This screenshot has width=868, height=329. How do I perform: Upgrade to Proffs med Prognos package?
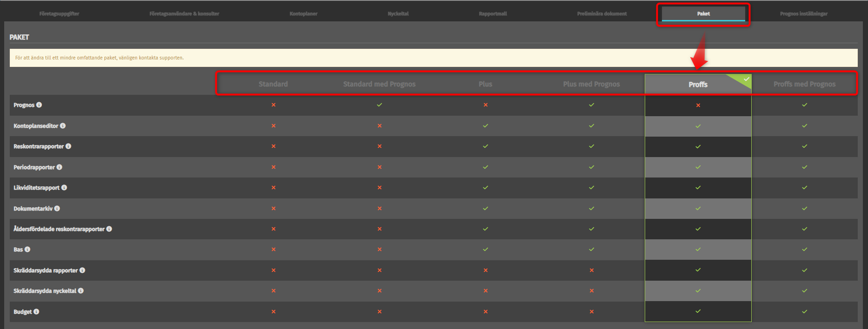coord(804,84)
